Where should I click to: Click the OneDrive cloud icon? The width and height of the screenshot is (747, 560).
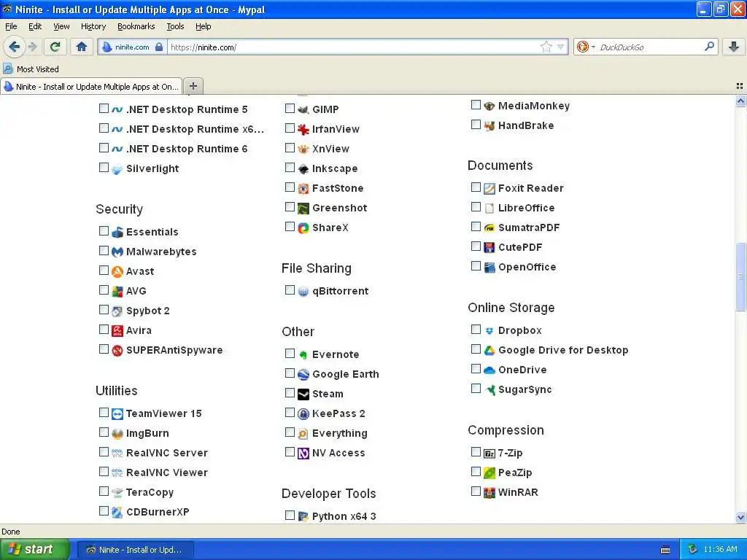(x=489, y=370)
